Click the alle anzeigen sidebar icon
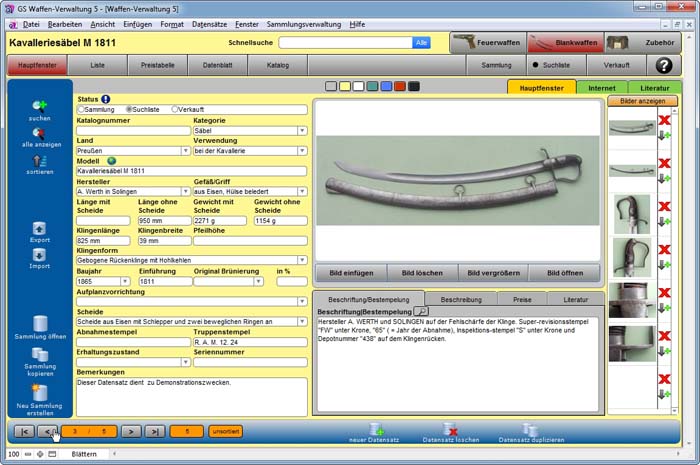This screenshot has height=465, width=700. coord(40,133)
